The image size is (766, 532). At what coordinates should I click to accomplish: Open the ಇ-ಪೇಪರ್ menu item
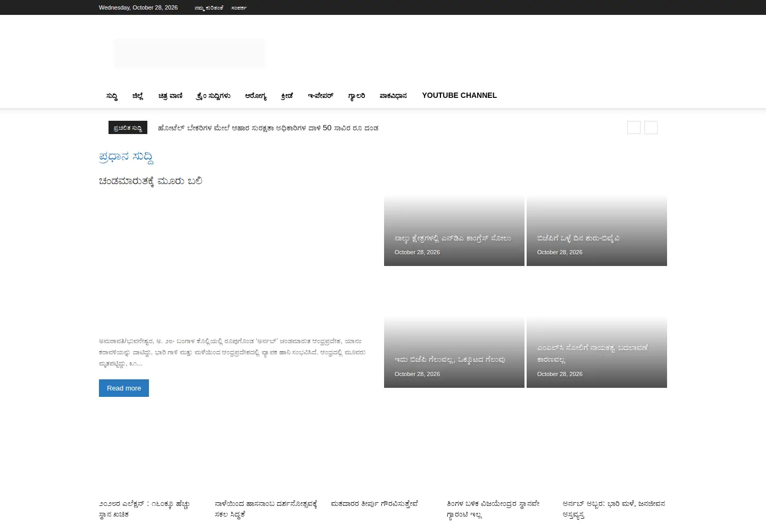[321, 96]
